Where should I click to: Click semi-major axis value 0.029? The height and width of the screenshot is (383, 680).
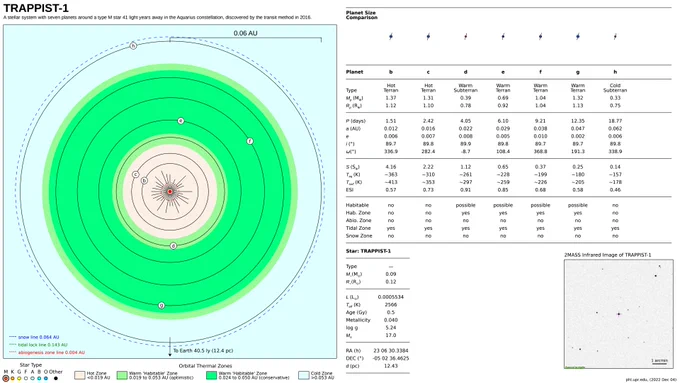(503, 129)
